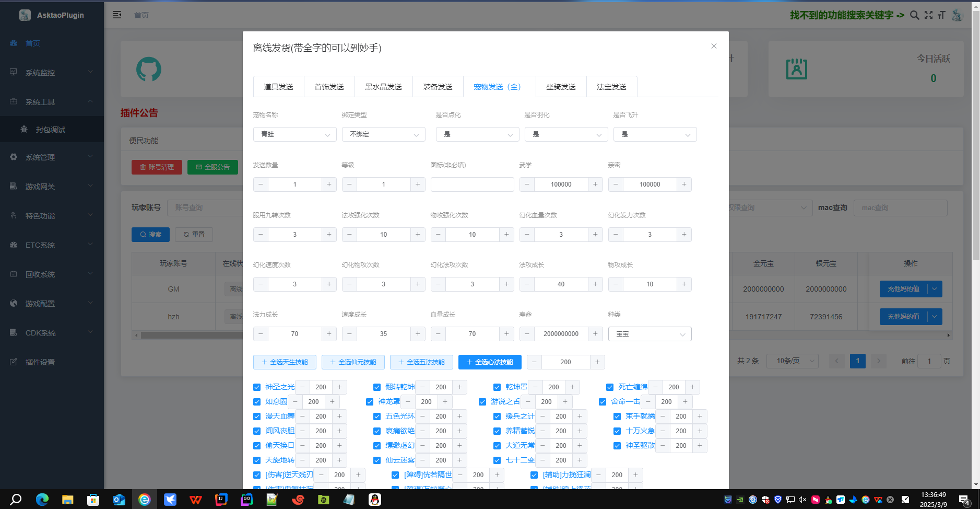Image resolution: width=980 pixels, height=509 pixels.
Task: Open the 宠物名称 dropdown showing 青蛙
Action: 295,134
